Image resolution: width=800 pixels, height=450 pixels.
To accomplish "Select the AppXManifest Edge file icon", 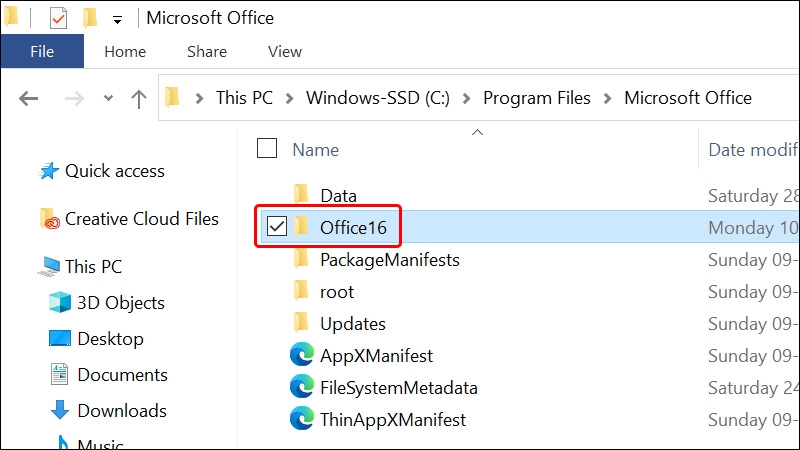I will 302,355.
